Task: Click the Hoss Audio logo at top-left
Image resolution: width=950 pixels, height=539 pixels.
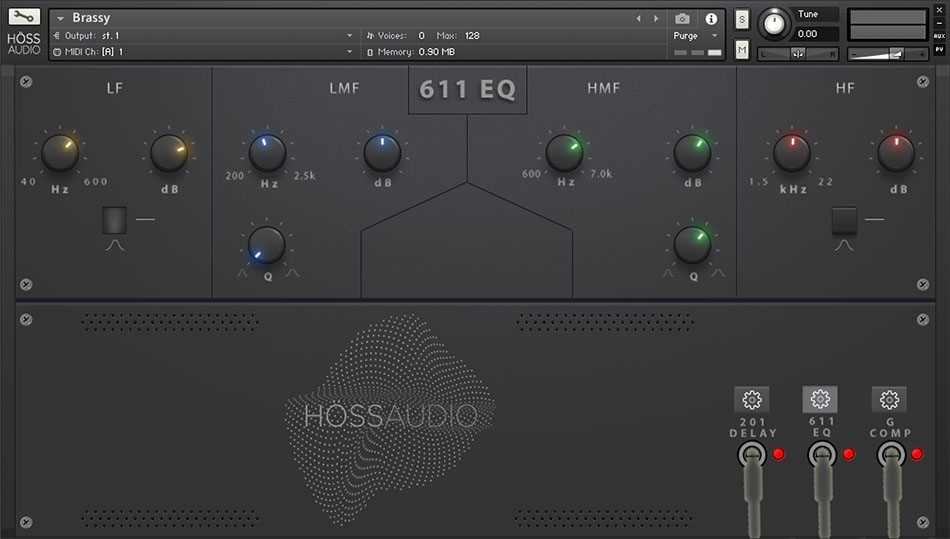Action: [24, 44]
